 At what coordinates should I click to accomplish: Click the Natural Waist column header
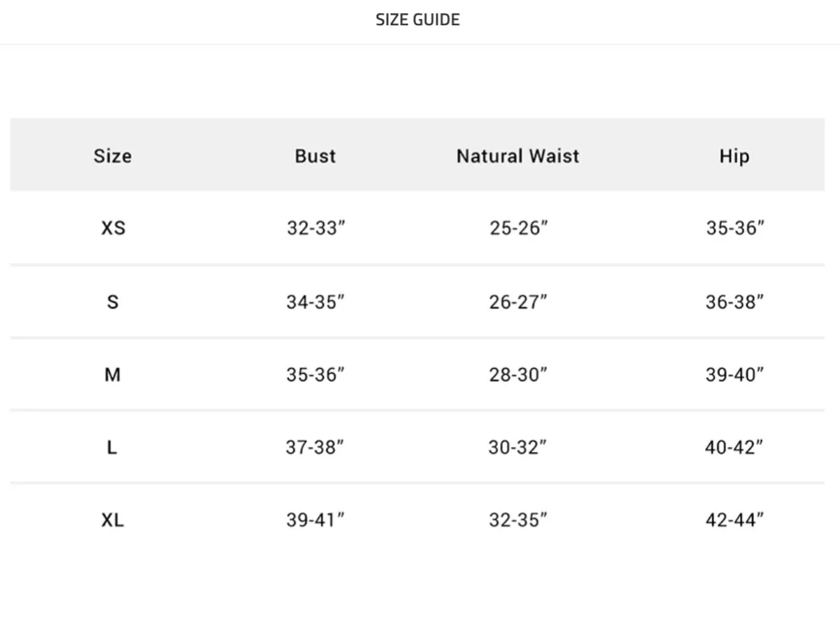click(x=518, y=155)
